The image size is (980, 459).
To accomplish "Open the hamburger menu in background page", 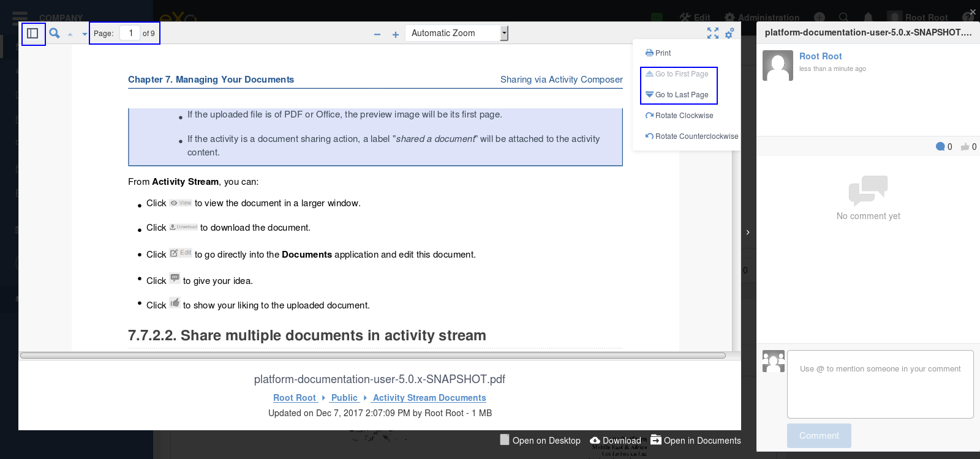I will click(20, 18).
